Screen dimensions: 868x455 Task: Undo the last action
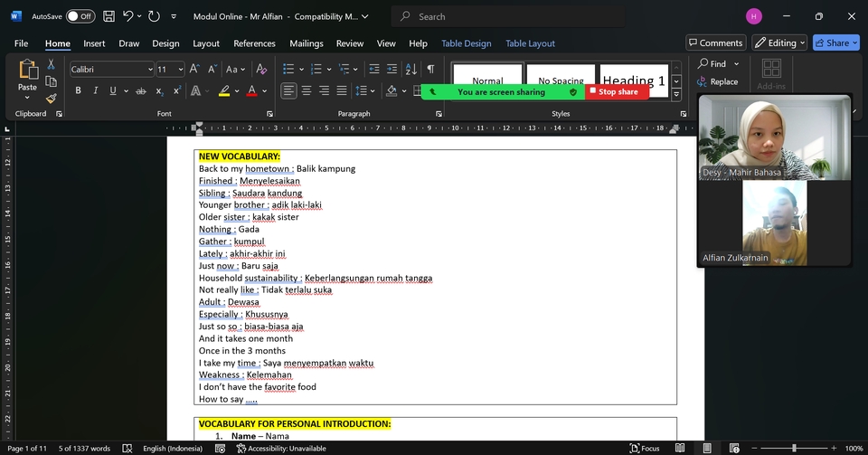point(128,16)
